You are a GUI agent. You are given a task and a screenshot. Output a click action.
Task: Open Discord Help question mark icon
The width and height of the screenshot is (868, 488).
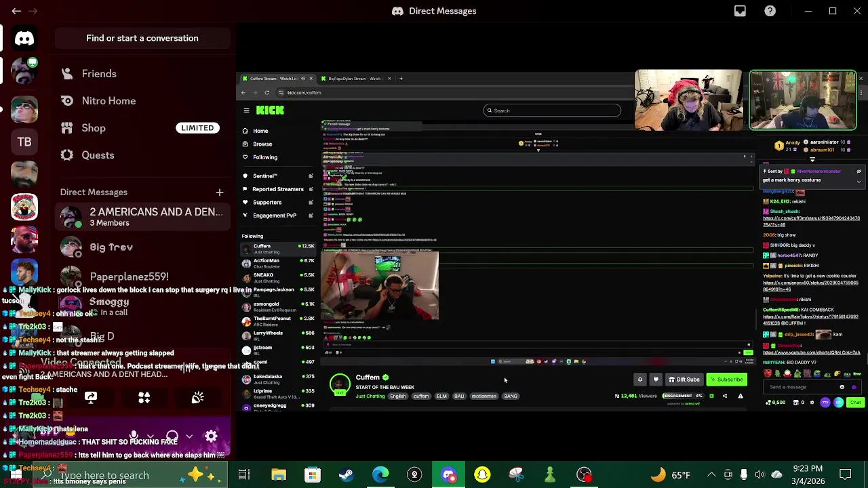point(770,11)
